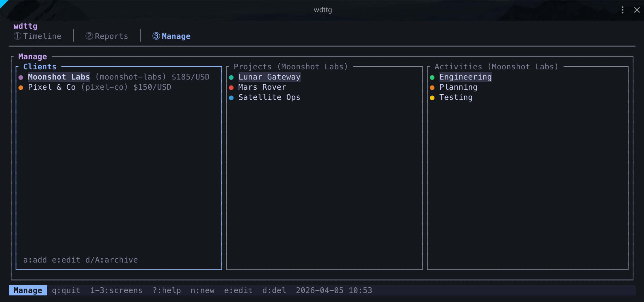Click the $185/USD rate for Moonshot Labs
Screen dimensions: 644x302
pyautogui.click(x=190, y=77)
